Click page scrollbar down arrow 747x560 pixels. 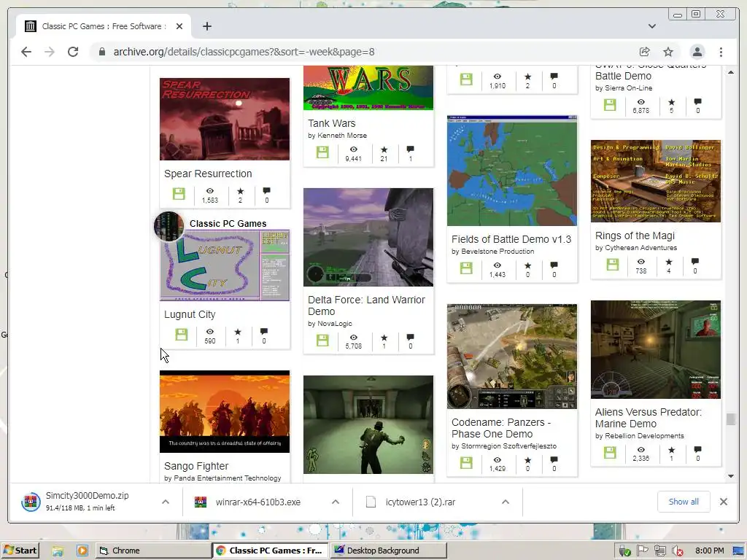[731, 476]
